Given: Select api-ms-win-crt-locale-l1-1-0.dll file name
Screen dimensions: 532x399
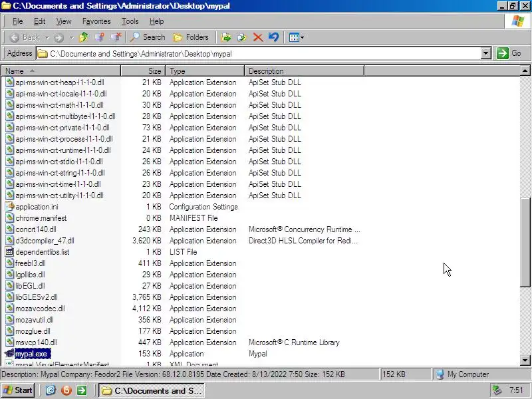Looking at the screenshot, I should (61, 94).
